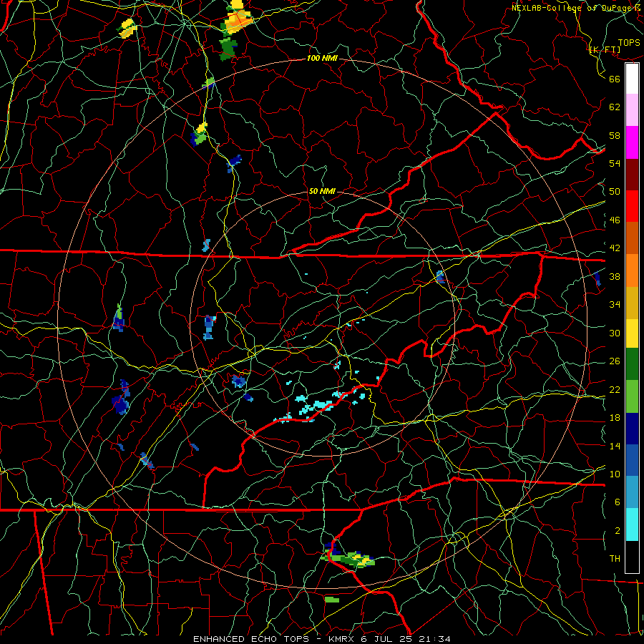The height and width of the screenshot is (644, 644).
Task: Click the "34" legend value
Action: pyautogui.click(x=615, y=305)
